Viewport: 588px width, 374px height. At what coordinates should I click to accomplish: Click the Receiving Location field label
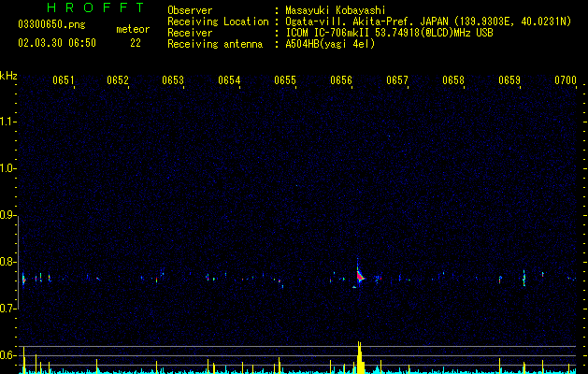pyautogui.click(x=218, y=22)
